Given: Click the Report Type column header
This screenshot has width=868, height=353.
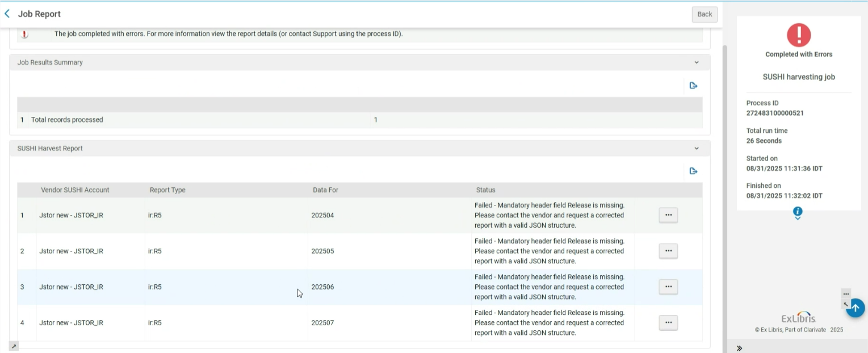Looking at the screenshot, I should pyautogui.click(x=167, y=190).
